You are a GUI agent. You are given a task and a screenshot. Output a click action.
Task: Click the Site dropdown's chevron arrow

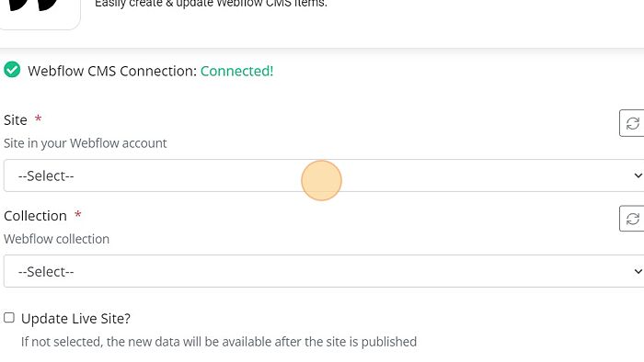point(638,175)
